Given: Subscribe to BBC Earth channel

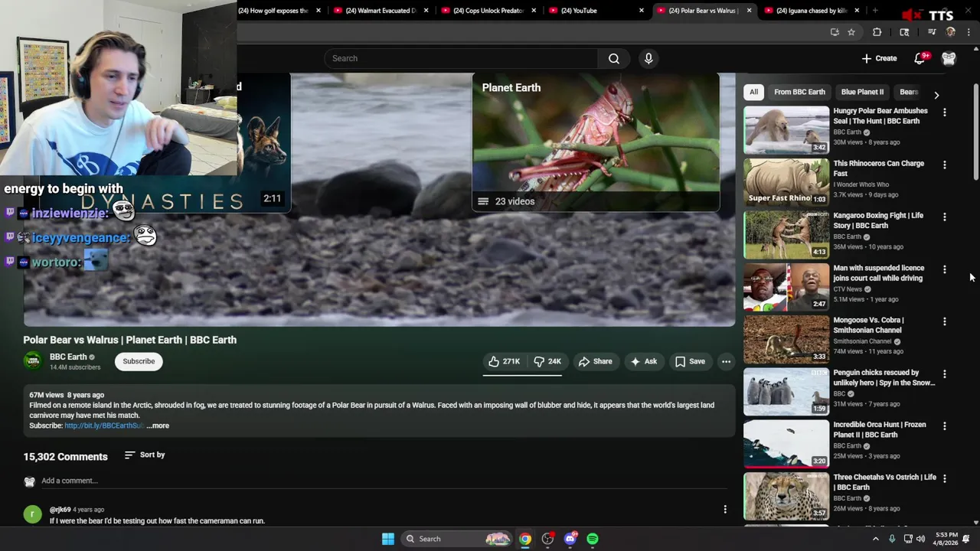Looking at the screenshot, I should 139,361.
